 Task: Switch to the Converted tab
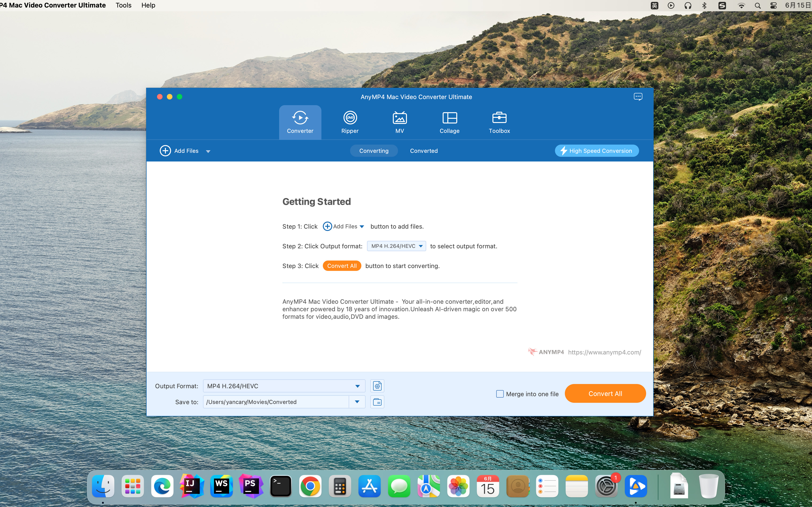click(x=424, y=151)
